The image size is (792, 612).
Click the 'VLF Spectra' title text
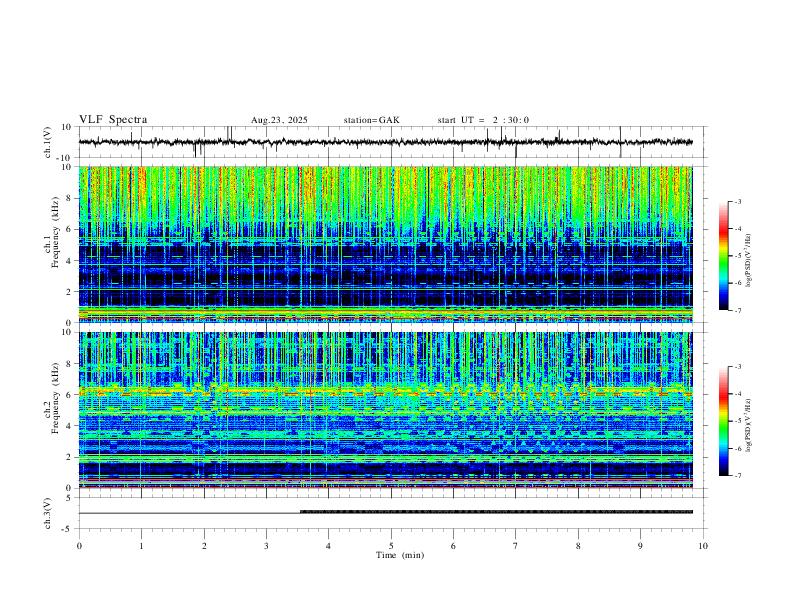[113, 120]
